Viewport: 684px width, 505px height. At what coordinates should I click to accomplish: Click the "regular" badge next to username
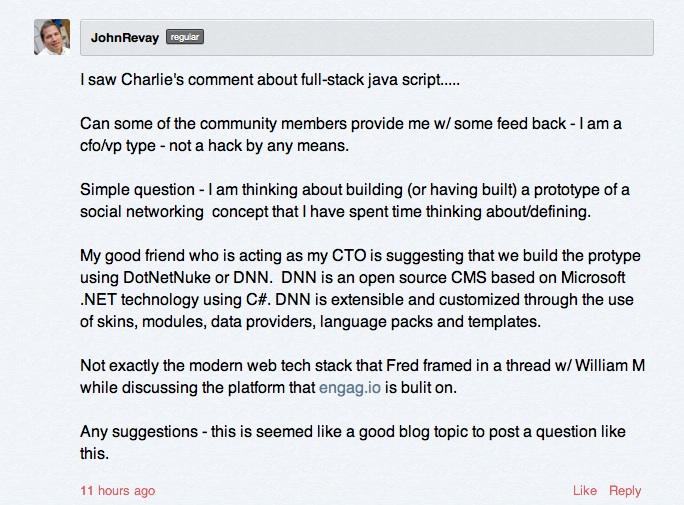pos(185,37)
